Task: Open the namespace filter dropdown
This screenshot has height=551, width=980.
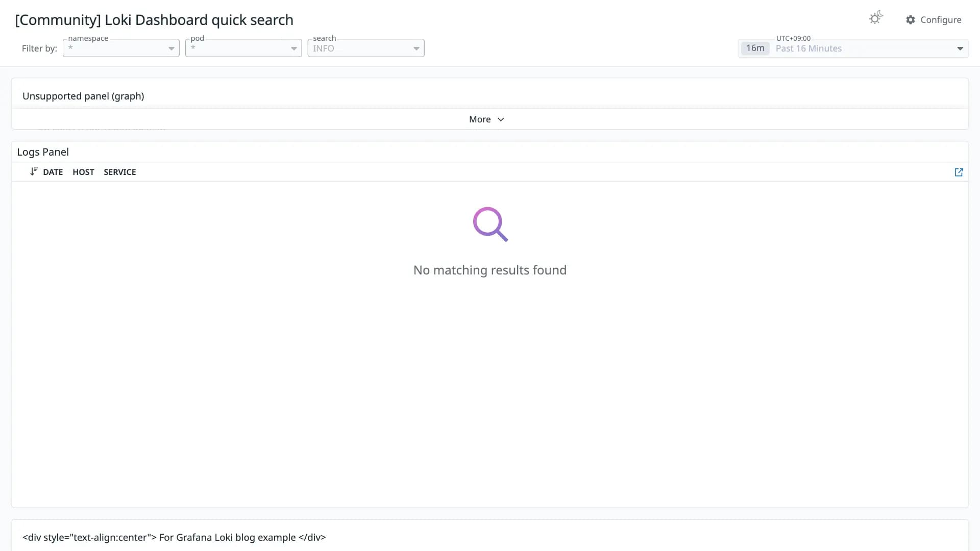Action: tap(121, 48)
